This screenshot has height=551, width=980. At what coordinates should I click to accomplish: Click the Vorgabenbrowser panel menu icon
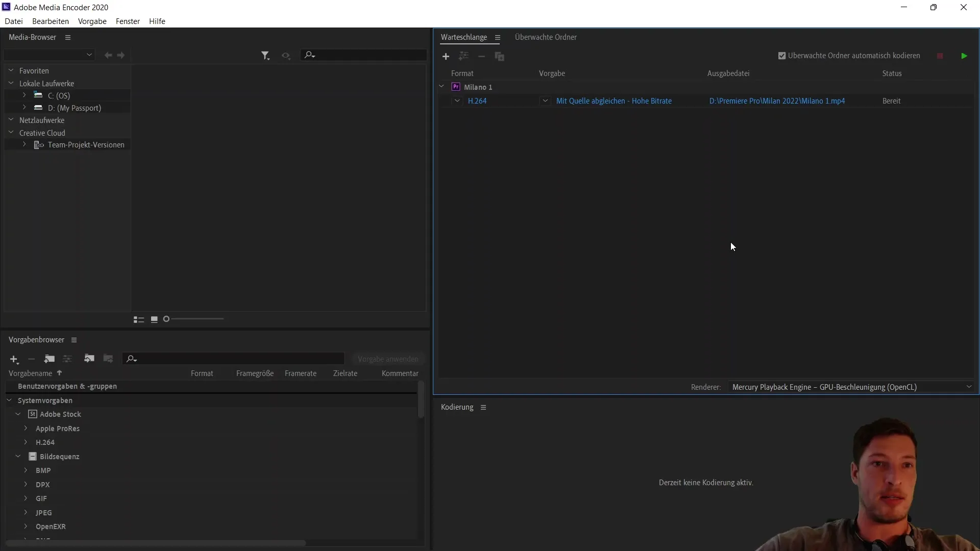tap(74, 340)
